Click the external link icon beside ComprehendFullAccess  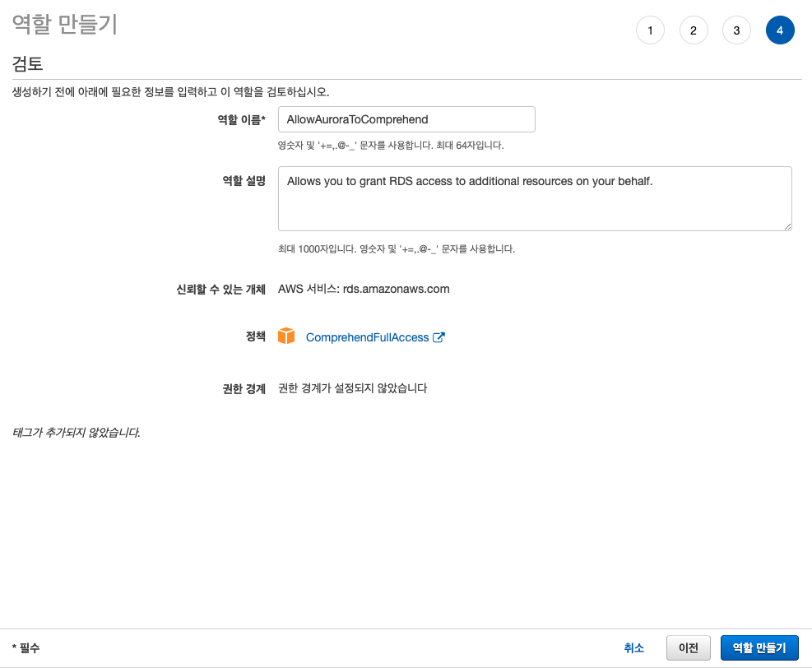click(438, 337)
